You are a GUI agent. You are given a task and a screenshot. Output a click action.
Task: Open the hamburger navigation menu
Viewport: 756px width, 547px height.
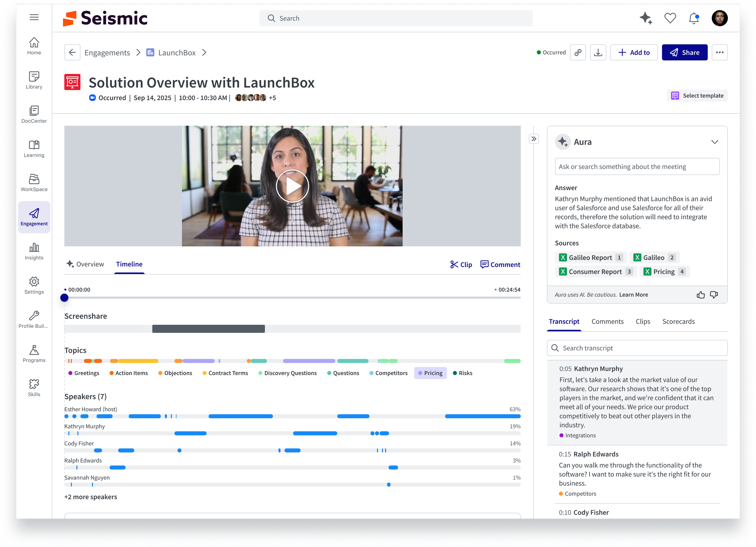pyautogui.click(x=34, y=17)
